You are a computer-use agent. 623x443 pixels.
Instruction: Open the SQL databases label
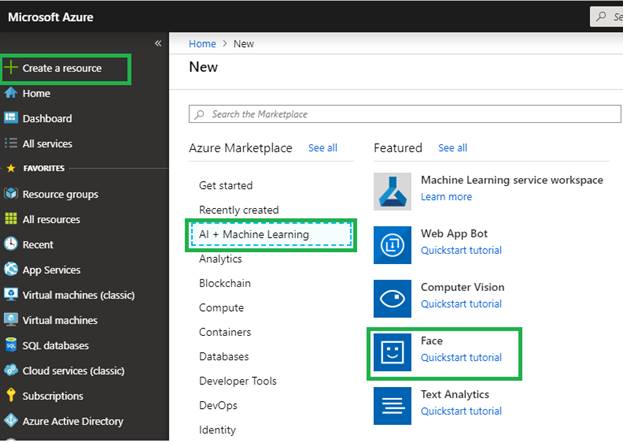coord(55,346)
